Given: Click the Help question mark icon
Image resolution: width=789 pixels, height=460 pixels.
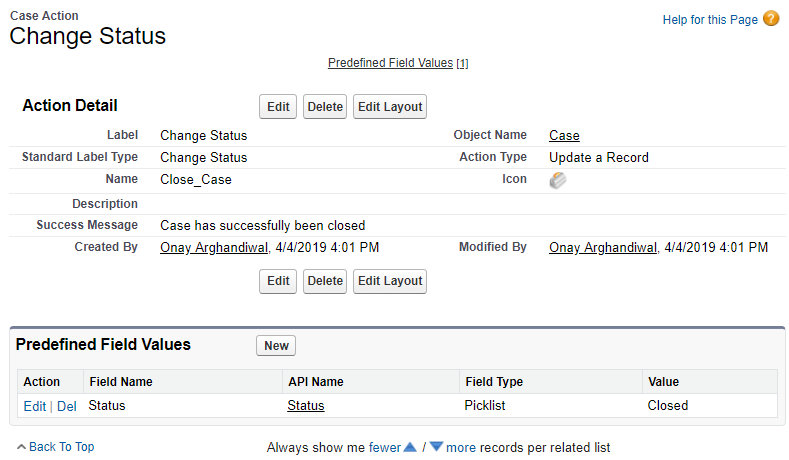Looking at the screenshot, I should coord(771,19).
